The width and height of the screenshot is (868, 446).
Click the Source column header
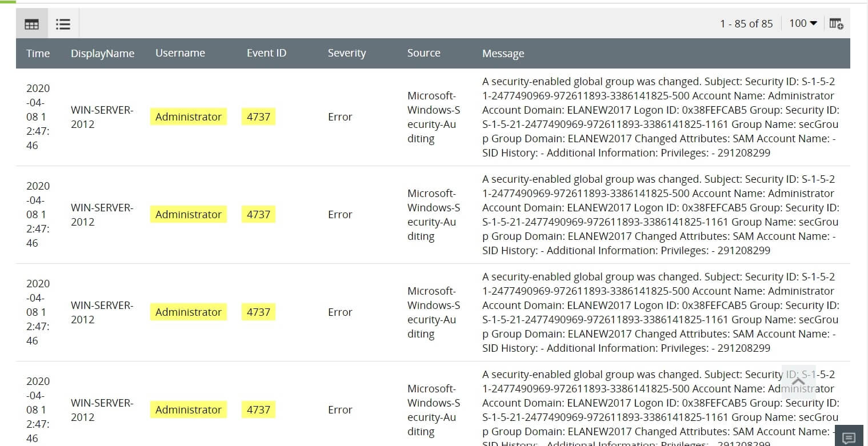pos(423,53)
